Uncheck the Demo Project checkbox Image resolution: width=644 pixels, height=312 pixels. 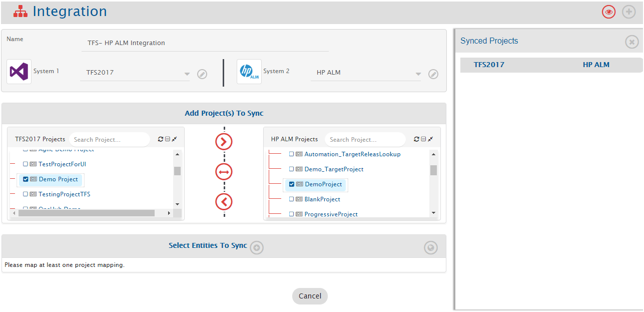tap(26, 179)
